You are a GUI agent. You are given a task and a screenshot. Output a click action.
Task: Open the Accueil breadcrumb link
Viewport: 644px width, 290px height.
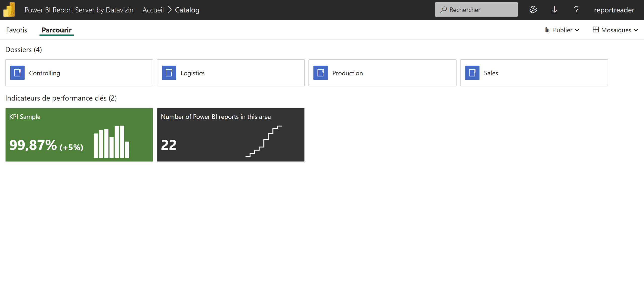point(153,10)
